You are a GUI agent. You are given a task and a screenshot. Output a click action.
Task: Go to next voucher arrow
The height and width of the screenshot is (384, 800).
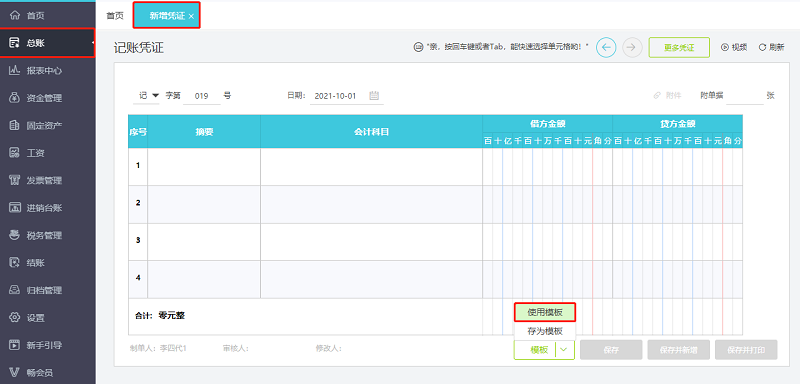[x=632, y=47]
